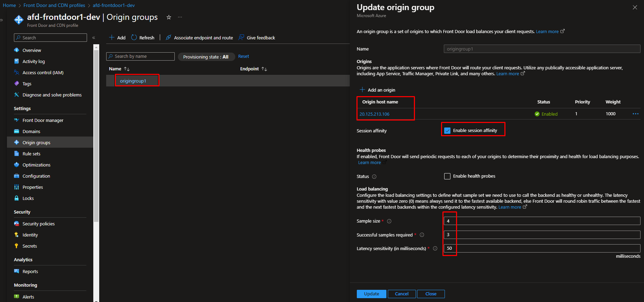Click the Close button at panel bottom

pyautogui.click(x=431, y=294)
